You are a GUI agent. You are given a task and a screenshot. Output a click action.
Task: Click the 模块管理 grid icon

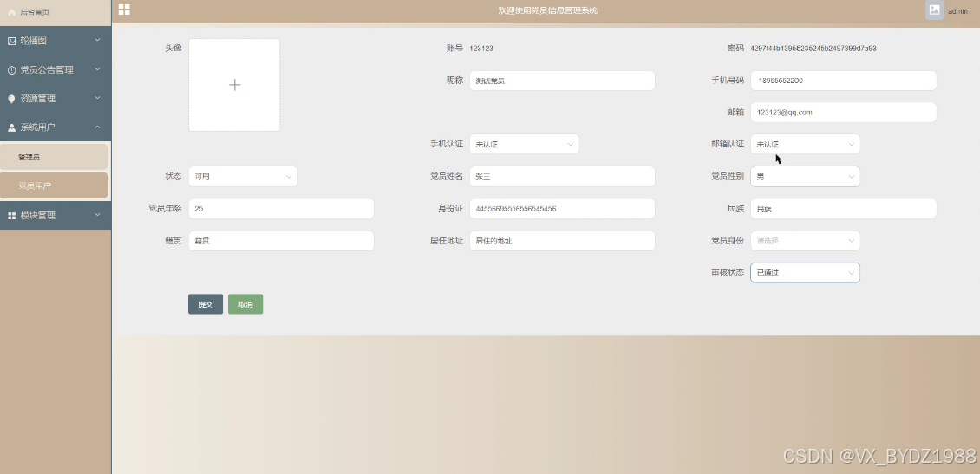(x=11, y=216)
